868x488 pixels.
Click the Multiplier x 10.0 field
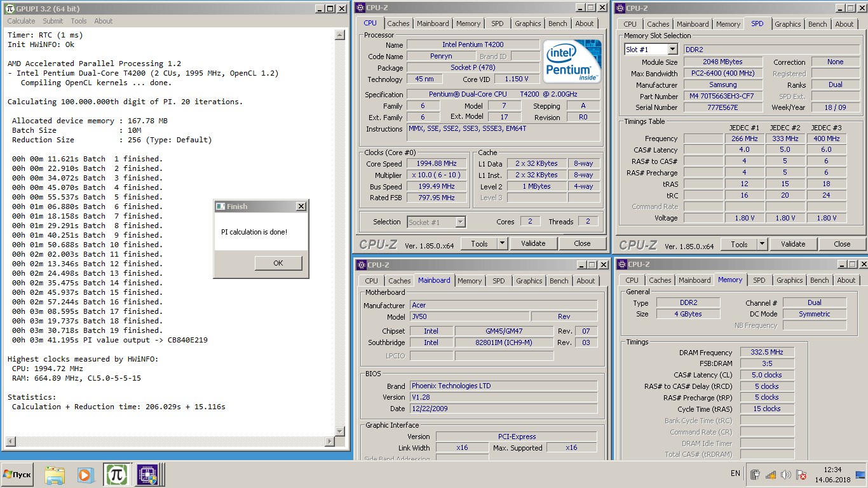point(437,175)
